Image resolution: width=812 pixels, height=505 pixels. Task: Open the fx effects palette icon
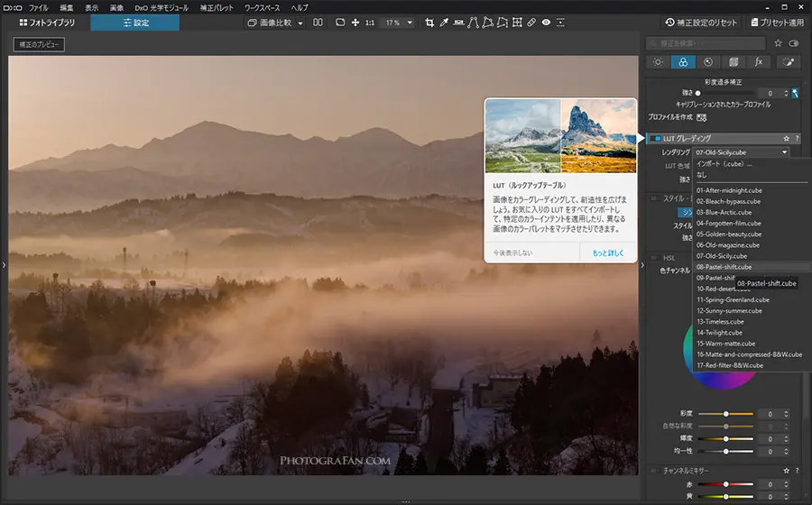(x=759, y=62)
